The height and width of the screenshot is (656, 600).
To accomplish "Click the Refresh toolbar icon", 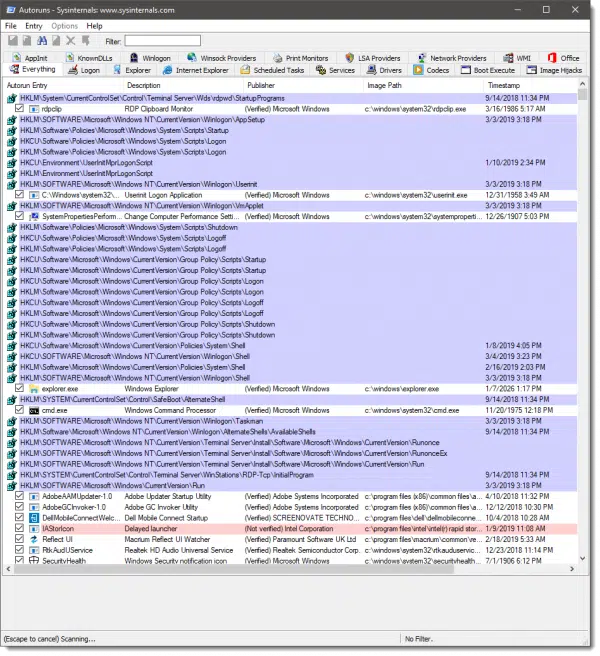I will tap(27, 41).
